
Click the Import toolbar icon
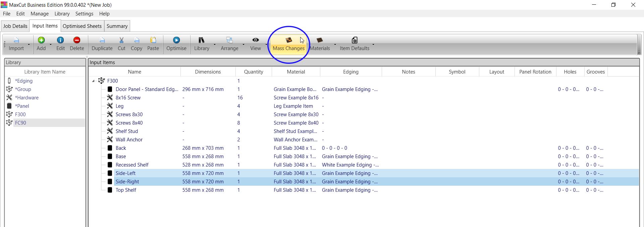click(x=16, y=40)
